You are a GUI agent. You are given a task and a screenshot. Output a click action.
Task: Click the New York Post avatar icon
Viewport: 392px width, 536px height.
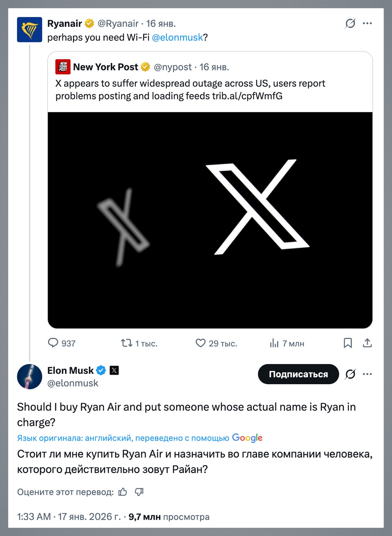[63, 67]
